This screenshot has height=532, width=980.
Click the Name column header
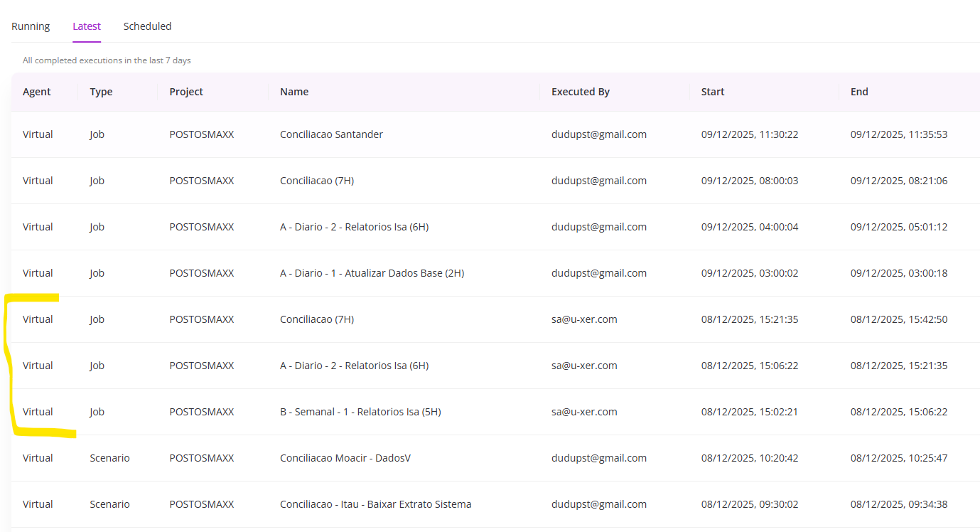click(x=294, y=92)
